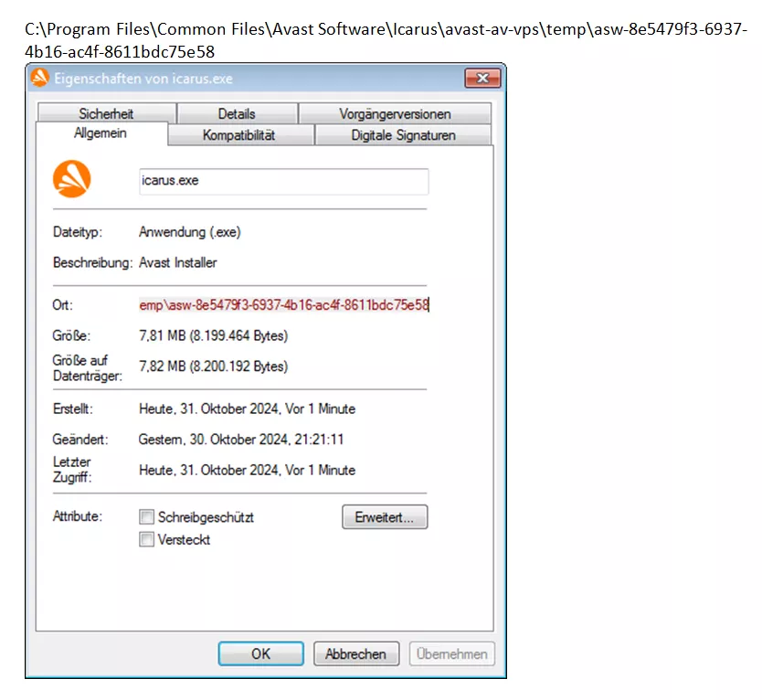
Task: Click the icarus.exe file name field
Action: pos(284,181)
